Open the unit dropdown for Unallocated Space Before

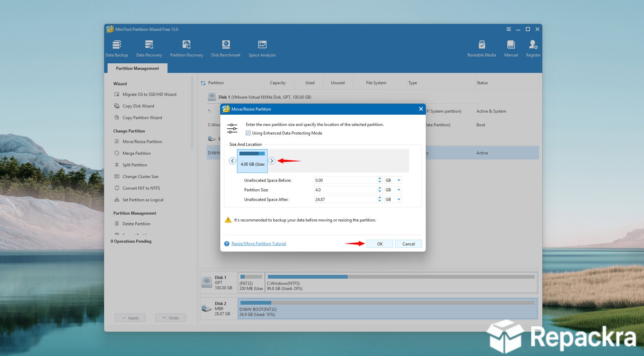pyautogui.click(x=399, y=180)
